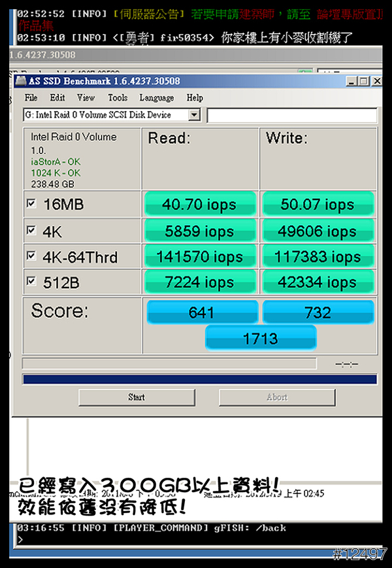Open the Language menu
Screen dimensions: 392x568
(x=156, y=98)
